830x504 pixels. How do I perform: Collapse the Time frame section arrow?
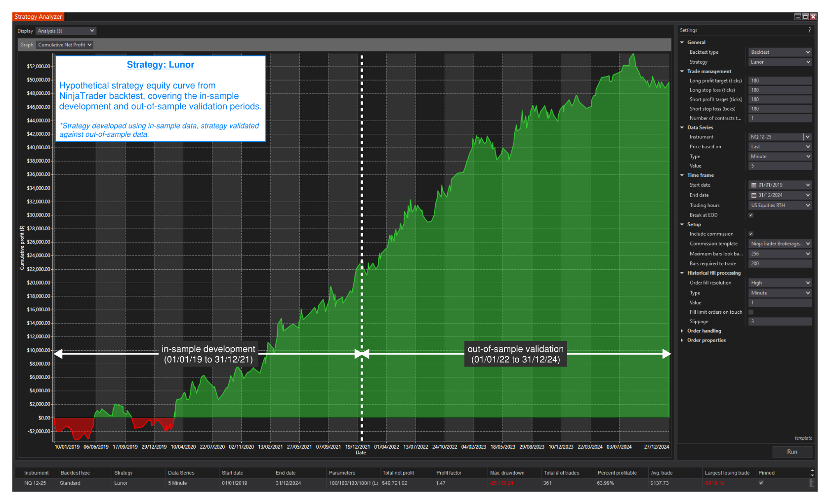click(x=682, y=175)
